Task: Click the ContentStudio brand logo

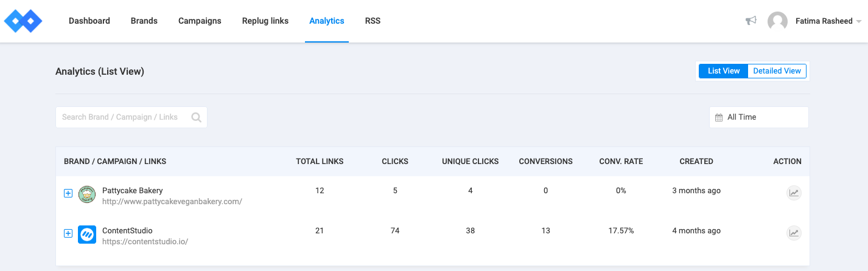Action: coord(87,235)
